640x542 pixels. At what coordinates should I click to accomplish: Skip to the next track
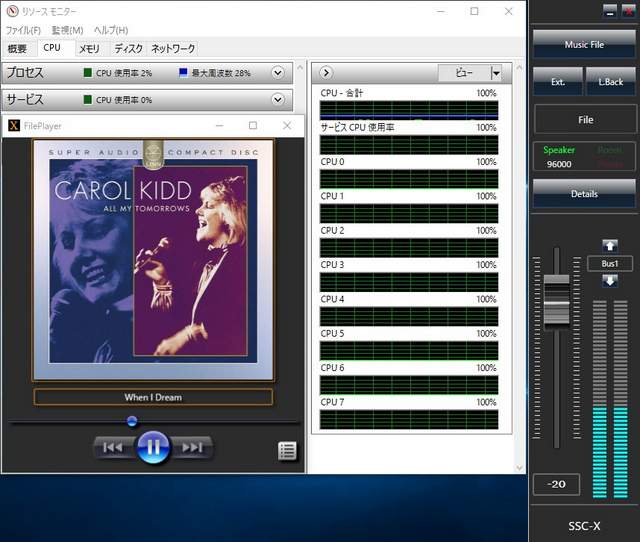tap(192, 447)
